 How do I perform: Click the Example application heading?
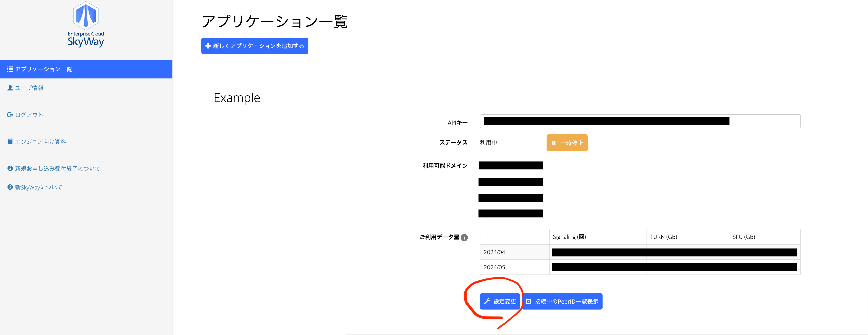pos(237,98)
